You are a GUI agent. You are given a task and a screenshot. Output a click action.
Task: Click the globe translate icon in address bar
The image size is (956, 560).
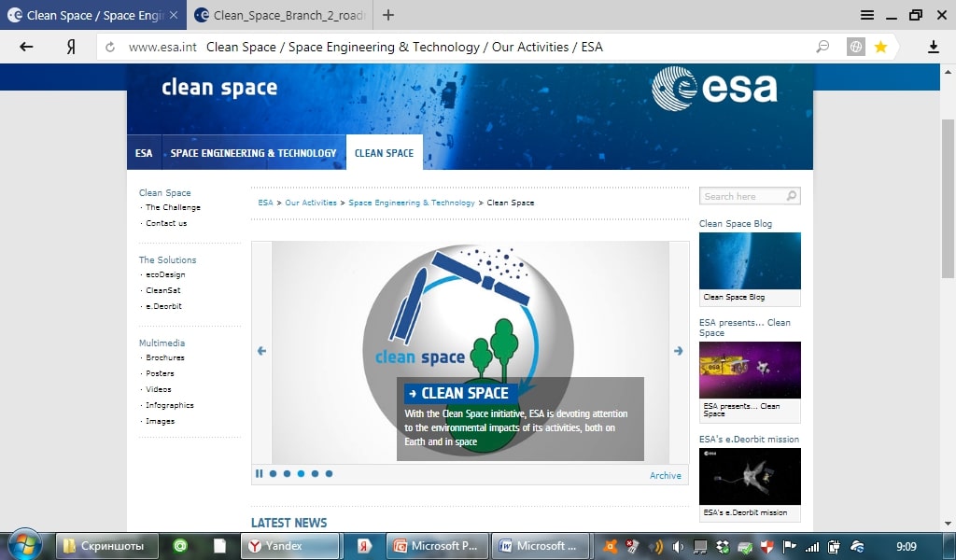point(856,47)
